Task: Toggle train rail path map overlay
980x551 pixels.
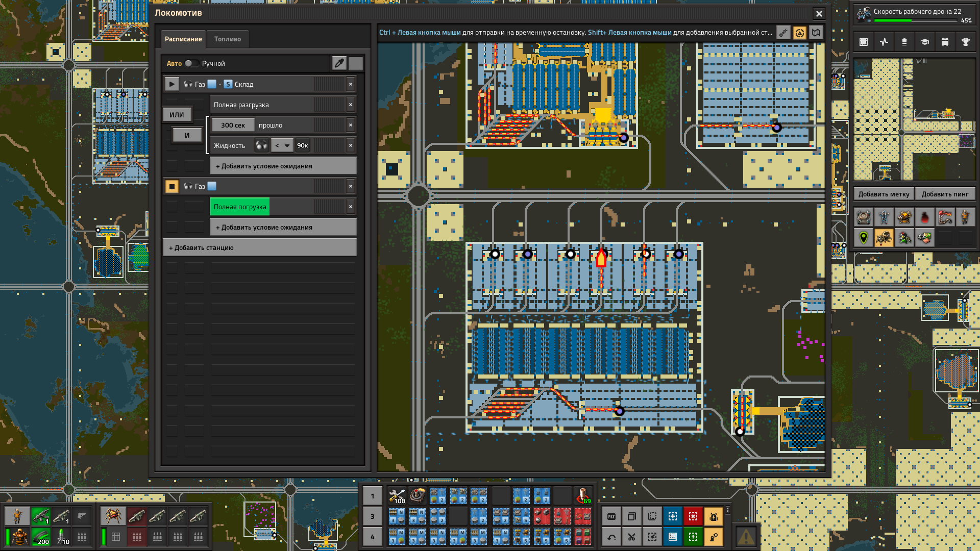Action: tap(945, 217)
